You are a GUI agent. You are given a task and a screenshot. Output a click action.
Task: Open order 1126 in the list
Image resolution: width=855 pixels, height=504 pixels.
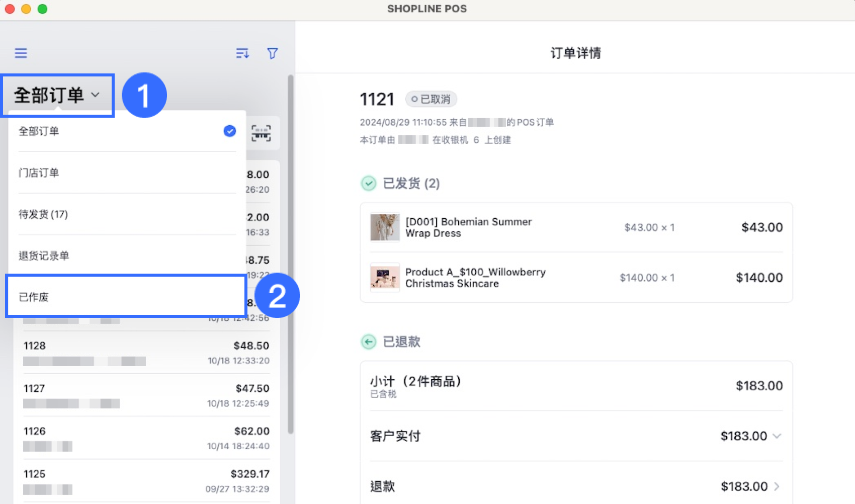coord(146,438)
